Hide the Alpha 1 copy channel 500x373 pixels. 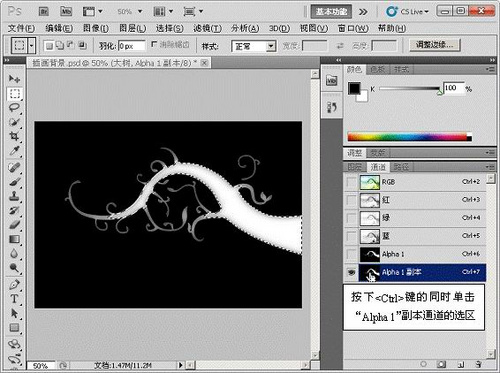pyautogui.click(x=351, y=273)
